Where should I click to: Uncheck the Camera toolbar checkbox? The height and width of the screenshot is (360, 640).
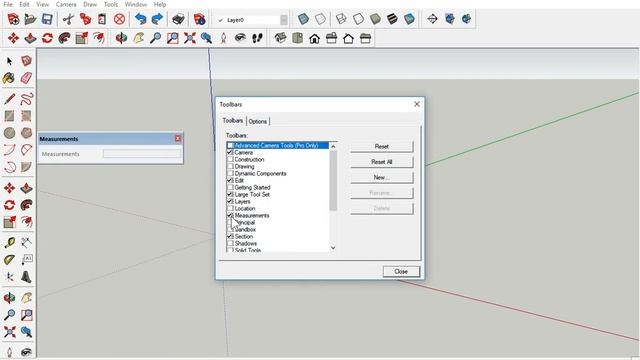point(230,152)
